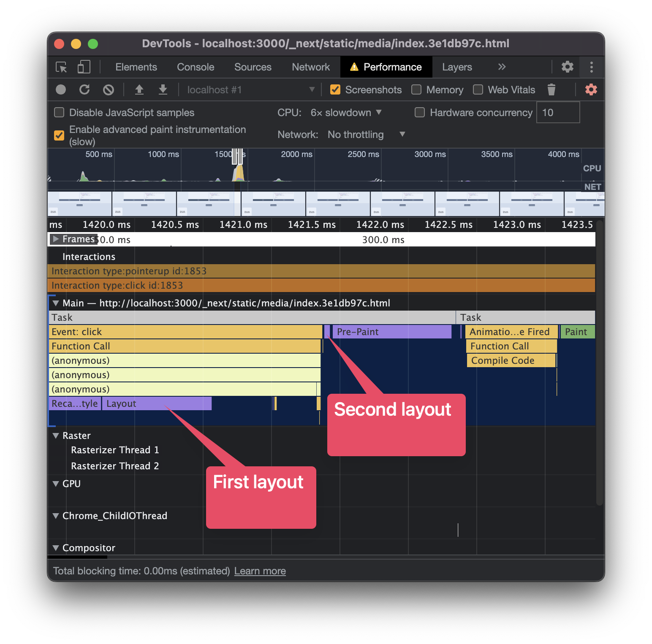The image size is (652, 644).
Task: Select the Performance tab
Action: (x=386, y=67)
